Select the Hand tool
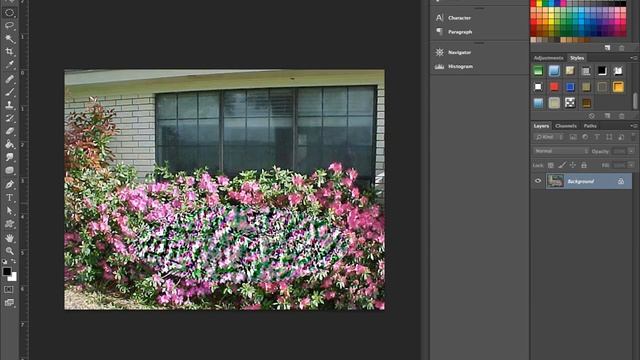The height and width of the screenshot is (360, 640). [9, 238]
